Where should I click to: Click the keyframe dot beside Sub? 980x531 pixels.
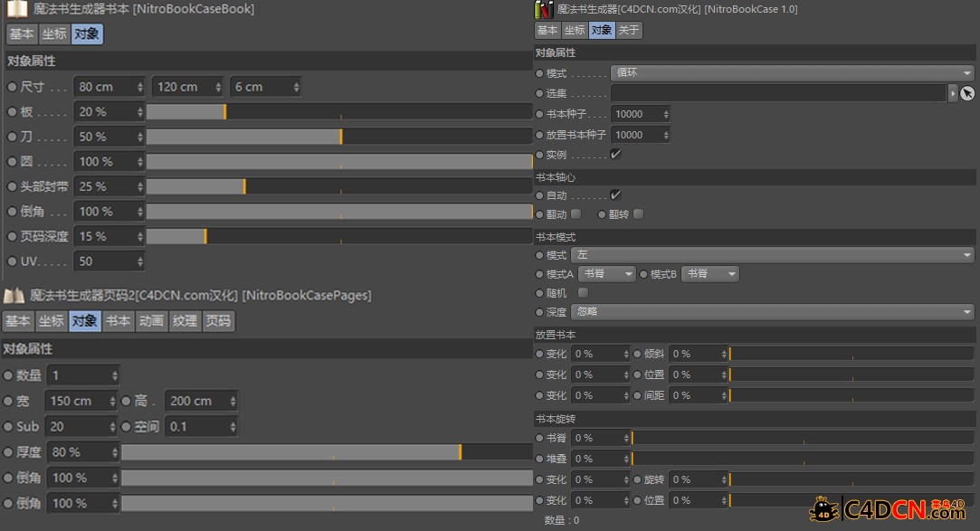[x=8, y=427]
